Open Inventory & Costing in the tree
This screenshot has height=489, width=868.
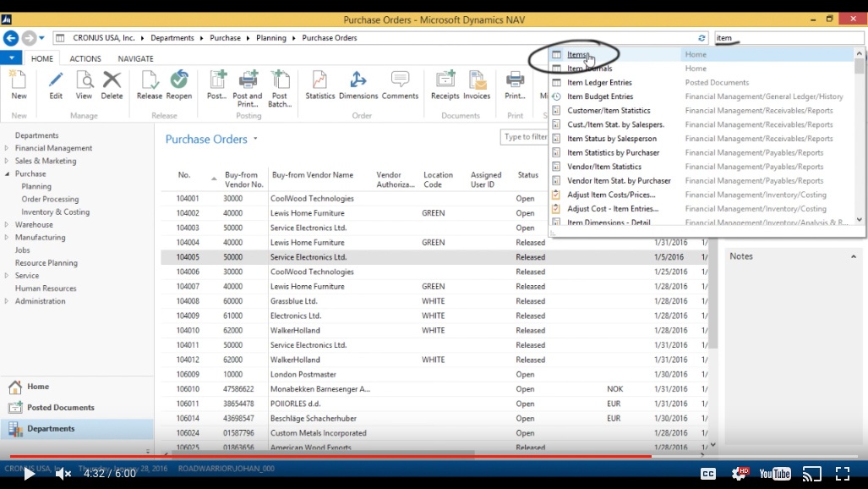point(55,212)
